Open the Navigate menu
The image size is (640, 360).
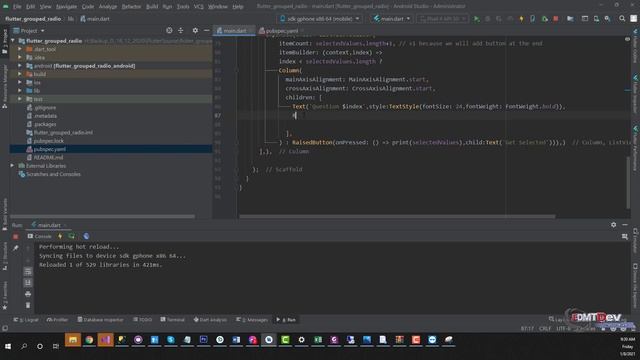[66, 7]
